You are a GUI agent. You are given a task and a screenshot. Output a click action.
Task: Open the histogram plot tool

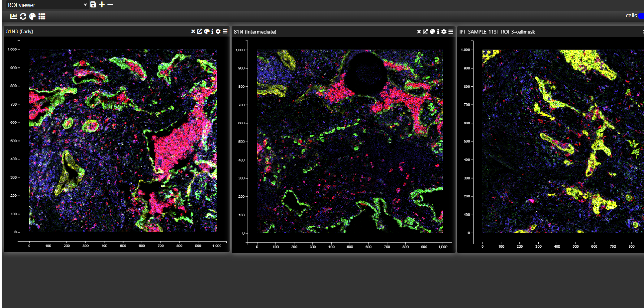[x=13, y=16]
